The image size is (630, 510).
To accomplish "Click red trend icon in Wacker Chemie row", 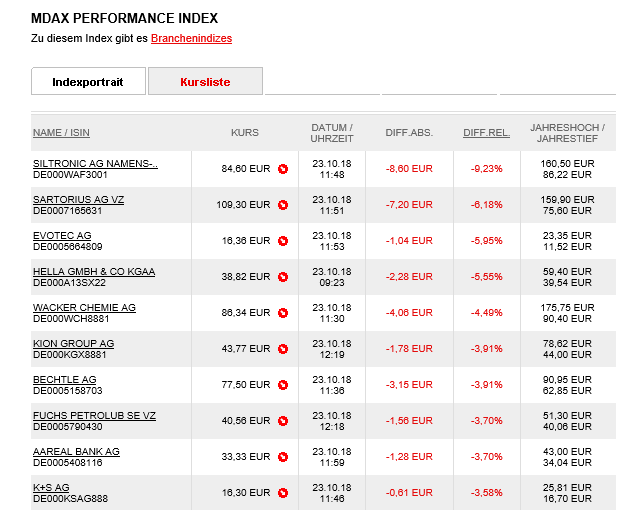I will click(x=283, y=313).
